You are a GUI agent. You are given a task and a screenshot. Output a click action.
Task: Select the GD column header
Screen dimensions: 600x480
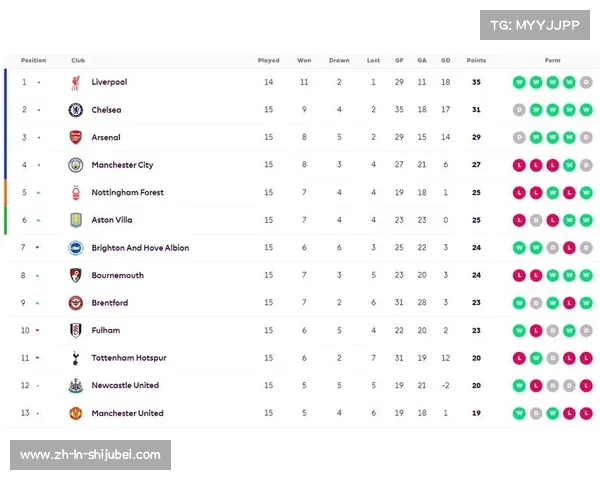click(445, 60)
